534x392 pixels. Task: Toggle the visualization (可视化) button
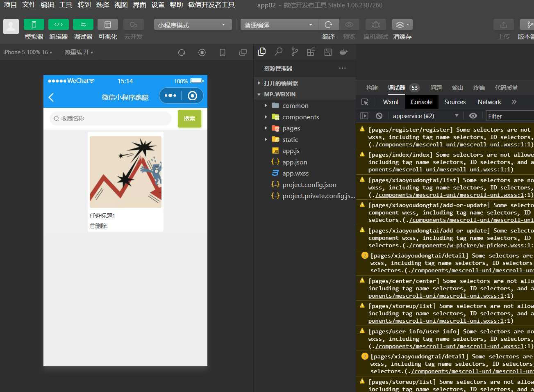coord(108,25)
